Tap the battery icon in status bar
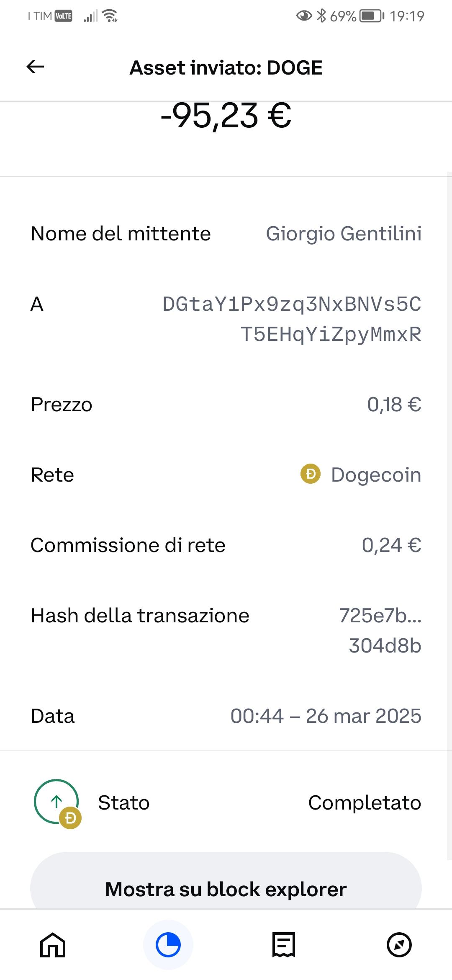The image size is (452, 980). (x=372, y=16)
